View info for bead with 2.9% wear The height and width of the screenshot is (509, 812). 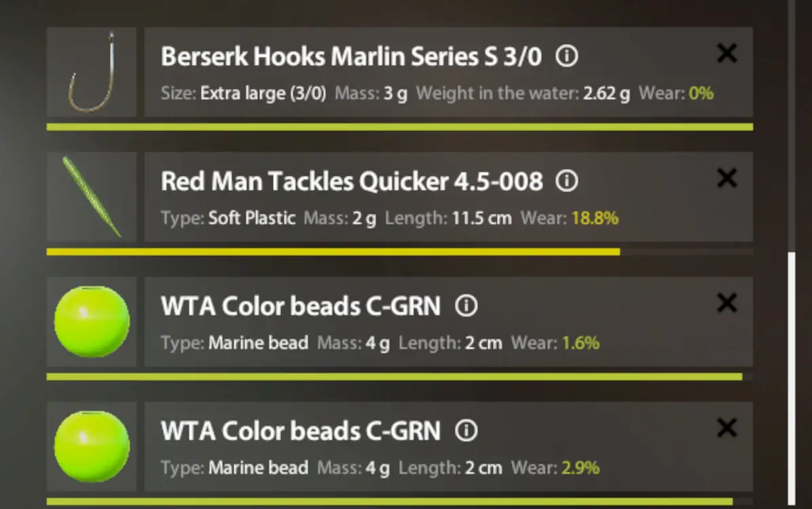pos(466,430)
